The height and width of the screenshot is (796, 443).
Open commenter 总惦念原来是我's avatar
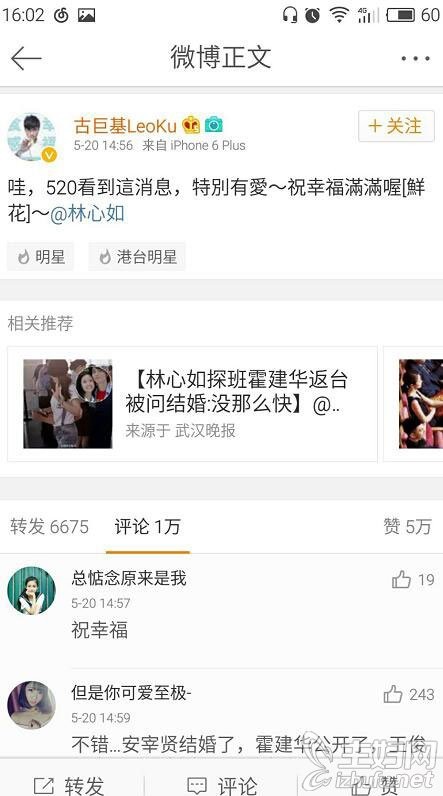click(31, 591)
